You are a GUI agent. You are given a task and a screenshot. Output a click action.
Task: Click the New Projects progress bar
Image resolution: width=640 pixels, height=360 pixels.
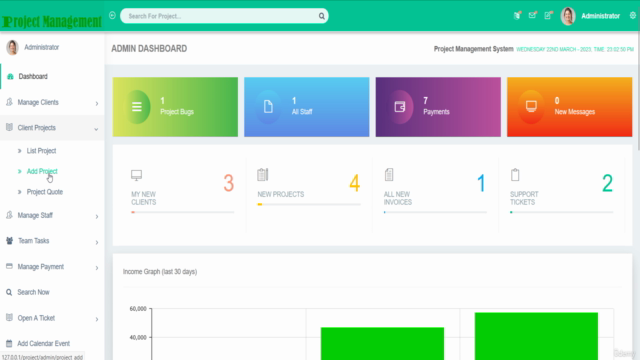tap(309, 204)
